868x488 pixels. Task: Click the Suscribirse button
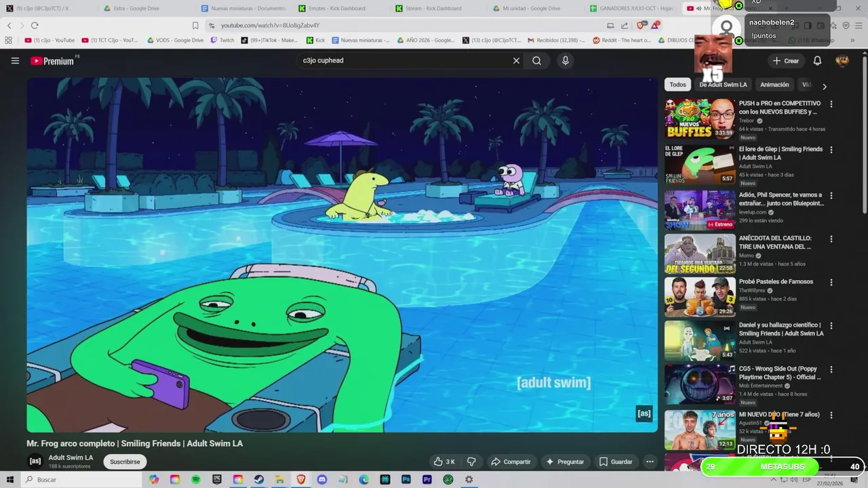point(125,462)
